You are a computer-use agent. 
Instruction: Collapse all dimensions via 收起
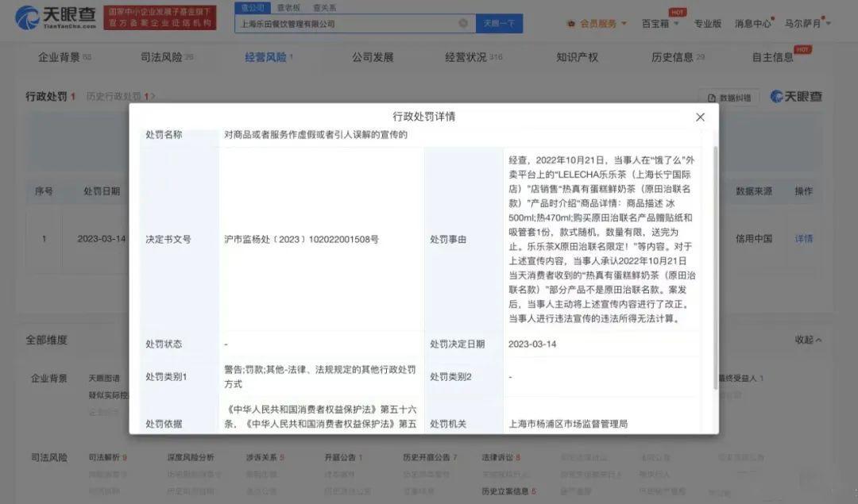click(x=808, y=340)
